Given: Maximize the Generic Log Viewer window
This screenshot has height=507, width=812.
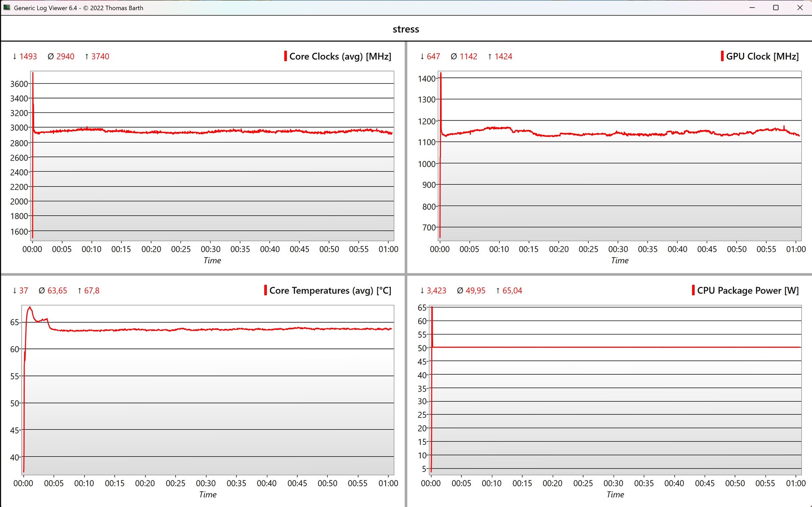Looking at the screenshot, I should tap(776, 8).
